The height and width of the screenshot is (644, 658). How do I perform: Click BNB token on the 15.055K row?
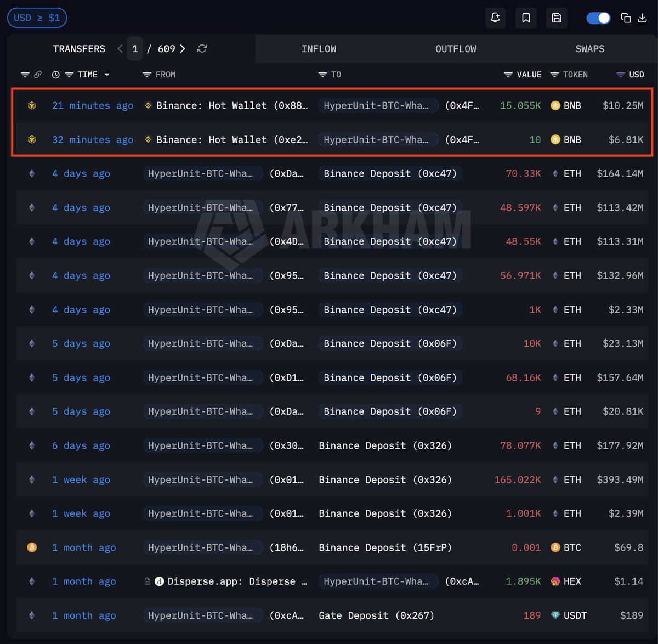tap(566, 105)
